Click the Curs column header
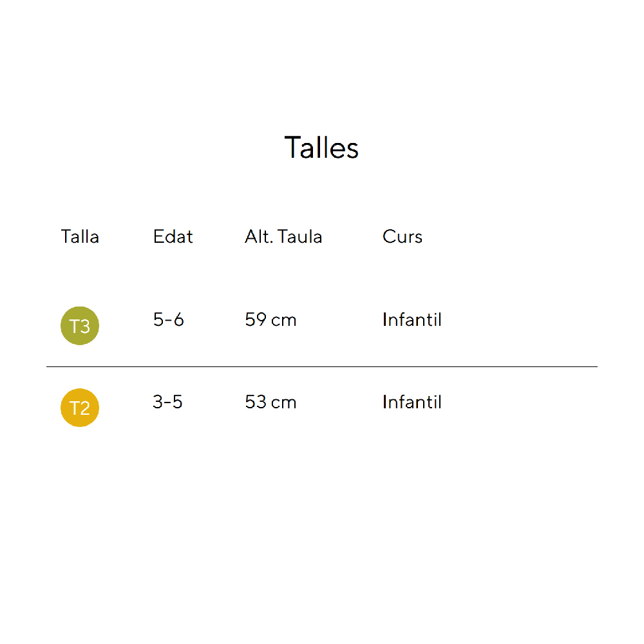The width and height of the screenshot is (644, 644). coord(402,236)
